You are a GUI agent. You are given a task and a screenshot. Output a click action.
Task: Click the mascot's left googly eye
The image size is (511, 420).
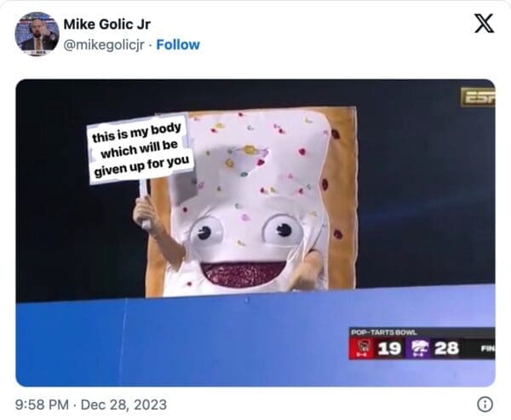point(206,233)
